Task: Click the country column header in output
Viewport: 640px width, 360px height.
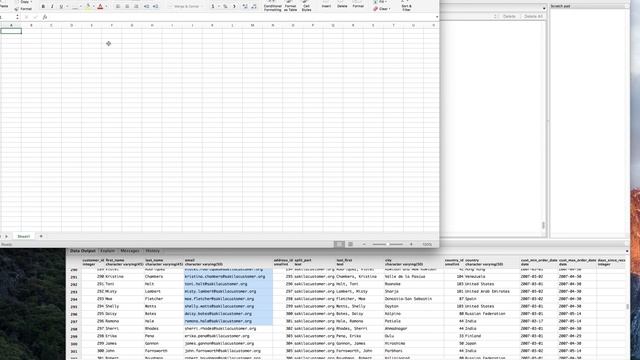Action: (492, 262)
